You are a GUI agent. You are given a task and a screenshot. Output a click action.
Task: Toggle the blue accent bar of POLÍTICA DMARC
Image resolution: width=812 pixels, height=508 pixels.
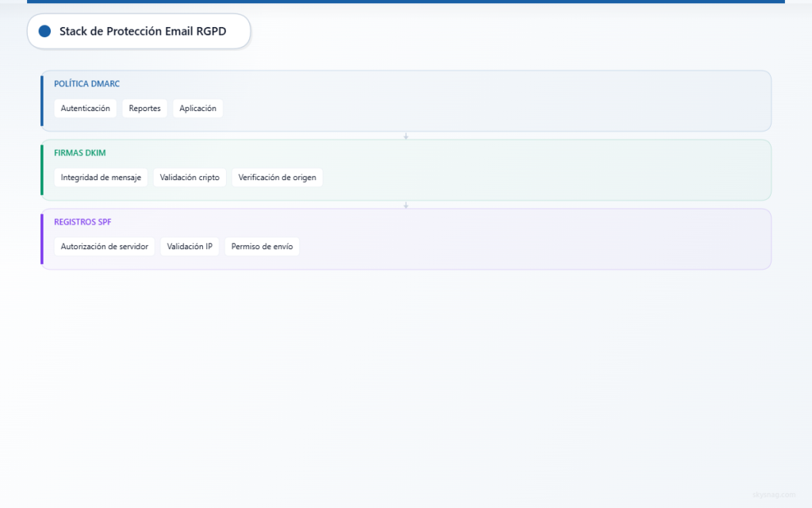point(41,101)
